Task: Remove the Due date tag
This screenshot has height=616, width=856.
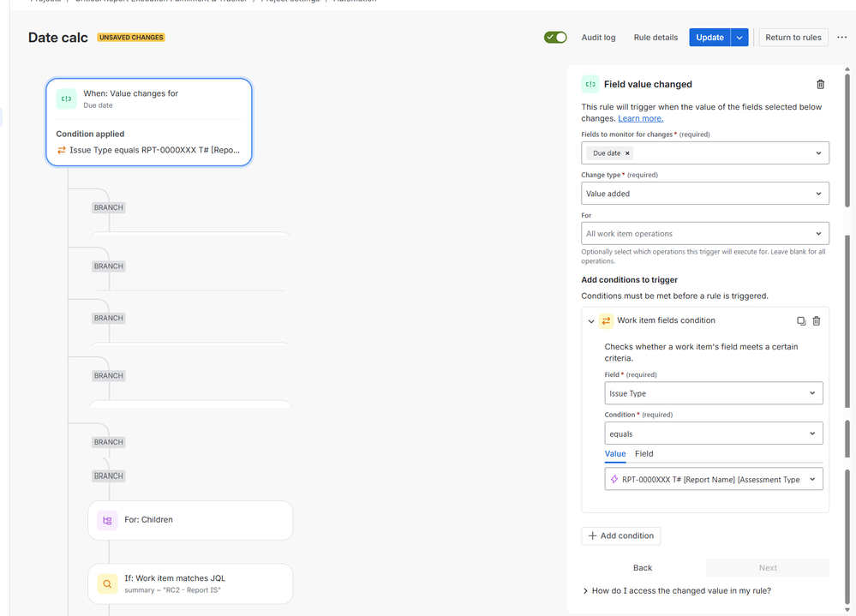Action: click(x=627, y=153)
